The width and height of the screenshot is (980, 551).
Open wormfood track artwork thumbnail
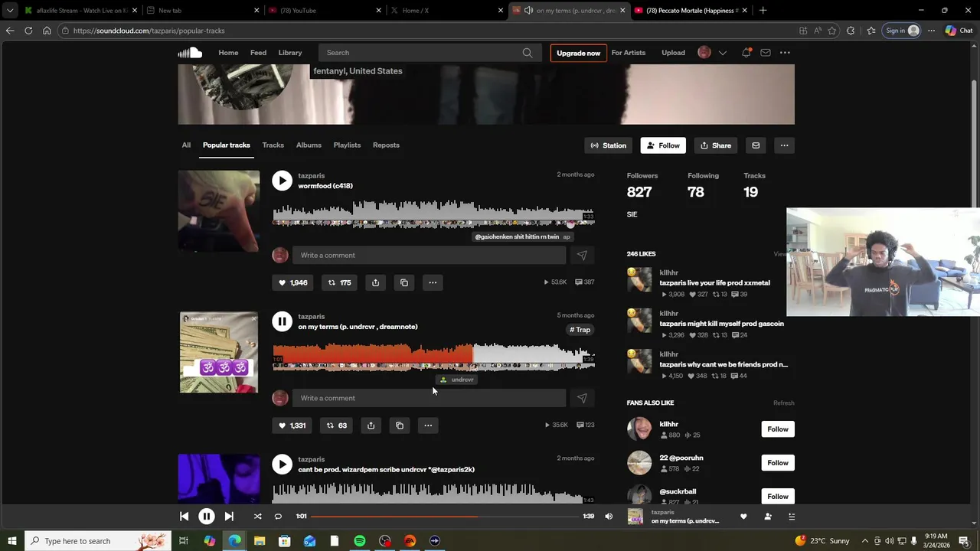point(219,211)
